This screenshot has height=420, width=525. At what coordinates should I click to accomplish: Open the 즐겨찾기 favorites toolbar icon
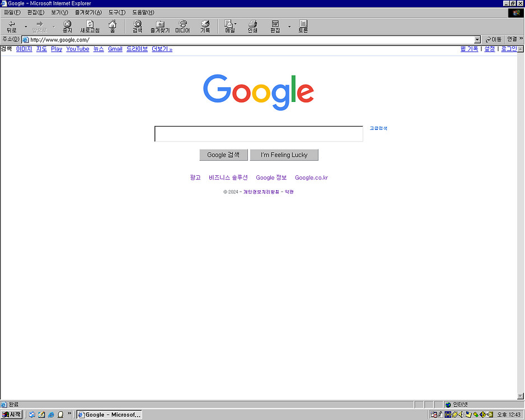(x=160, y=26)
